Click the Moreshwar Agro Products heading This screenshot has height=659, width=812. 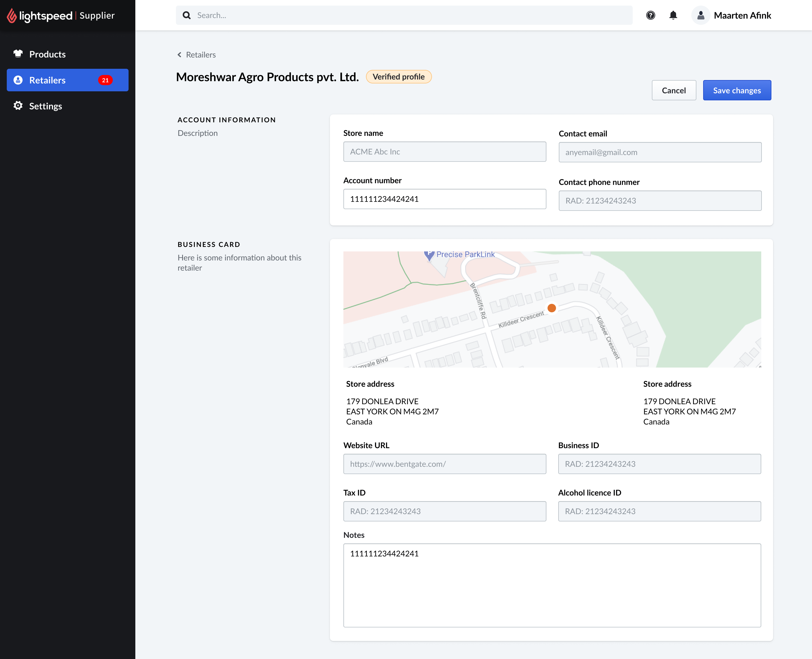pyautogui.click(x=267, y=77)
